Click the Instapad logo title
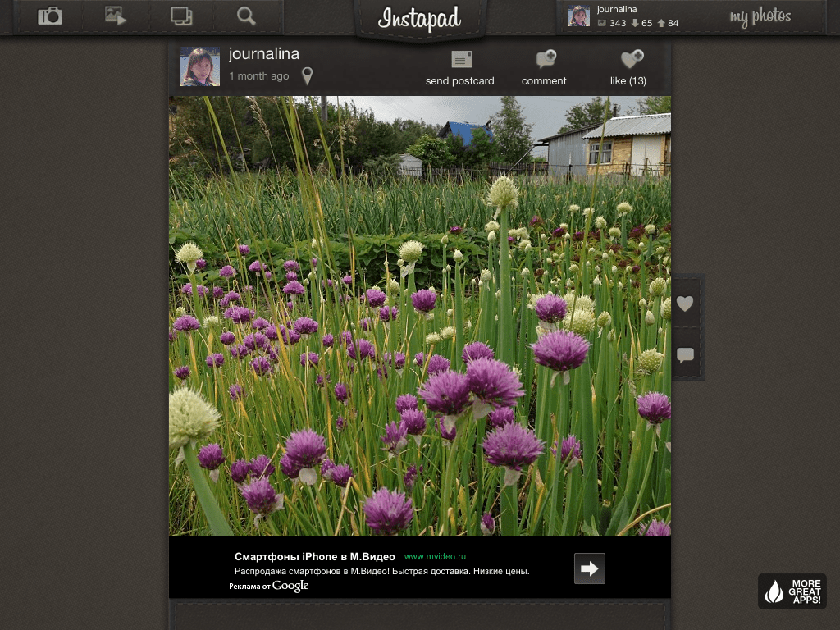 [x=419, y=19]
